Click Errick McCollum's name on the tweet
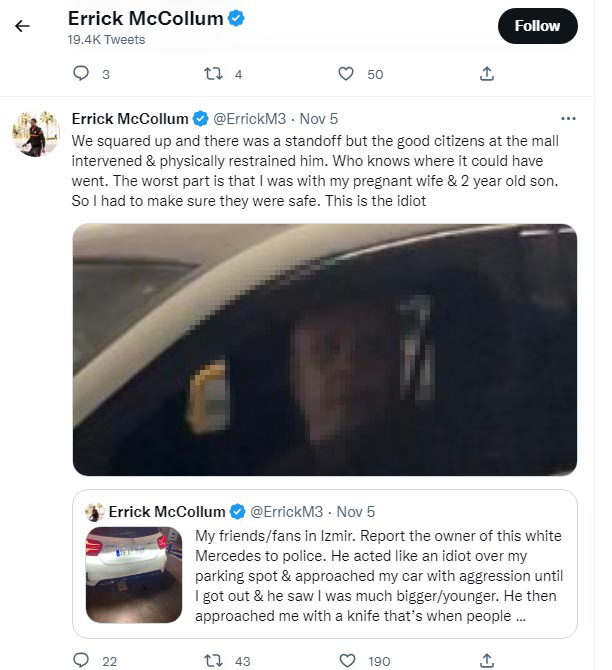 click(130, 118)
